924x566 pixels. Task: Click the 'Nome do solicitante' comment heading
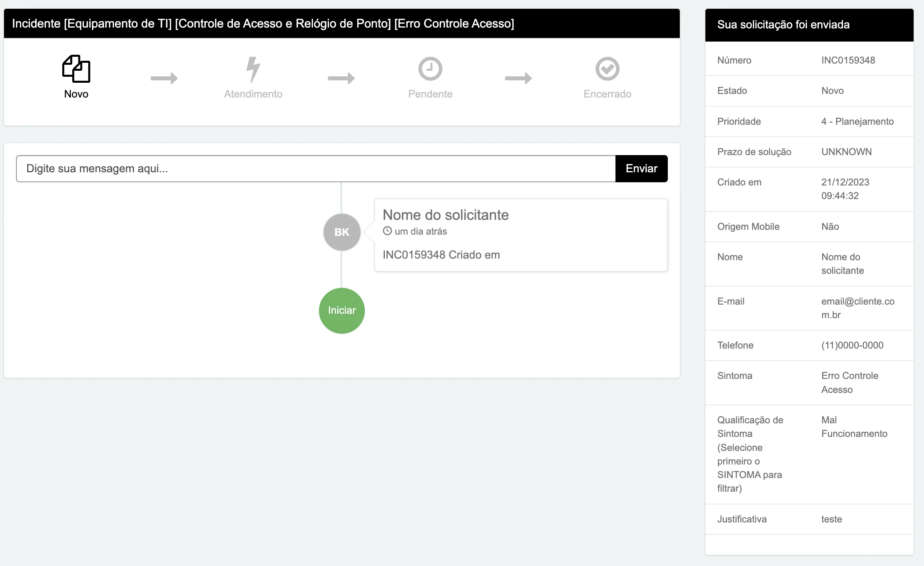click(446, 215)
